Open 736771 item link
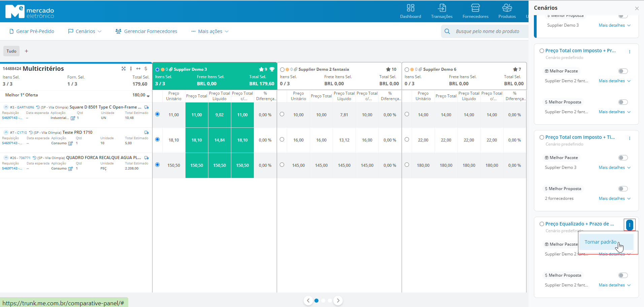 tap(25, 158)
